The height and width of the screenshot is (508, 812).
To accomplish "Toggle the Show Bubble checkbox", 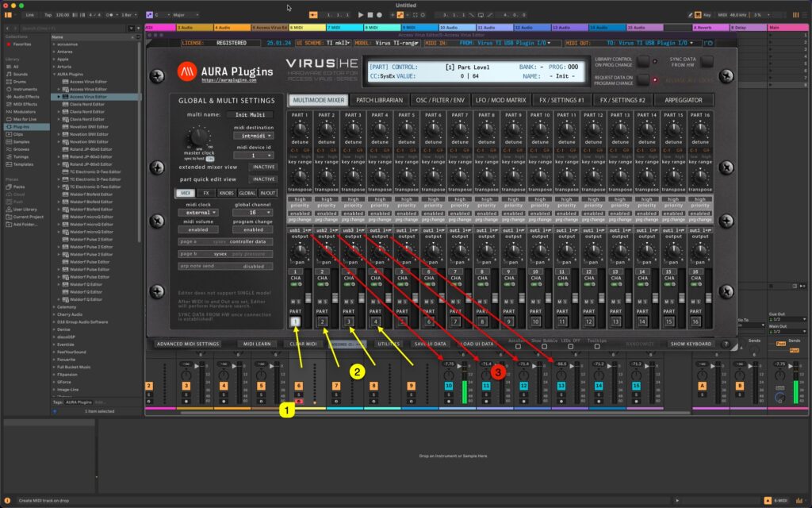I will coord(543,345).
